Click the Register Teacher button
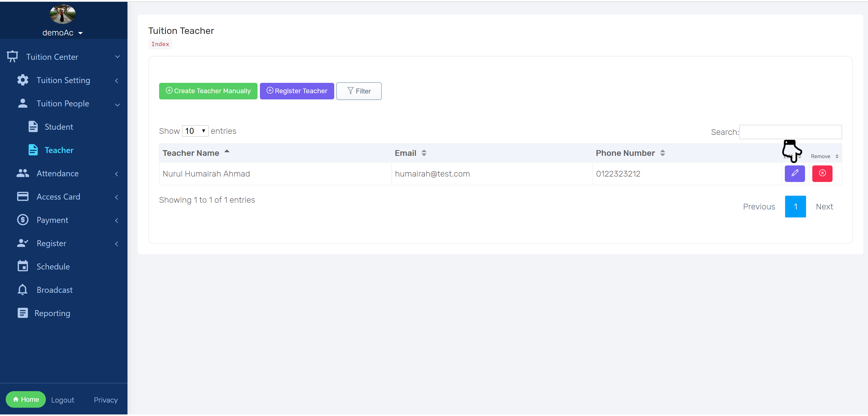The width and height of the screenshot is (868, 416). (297, 91)
